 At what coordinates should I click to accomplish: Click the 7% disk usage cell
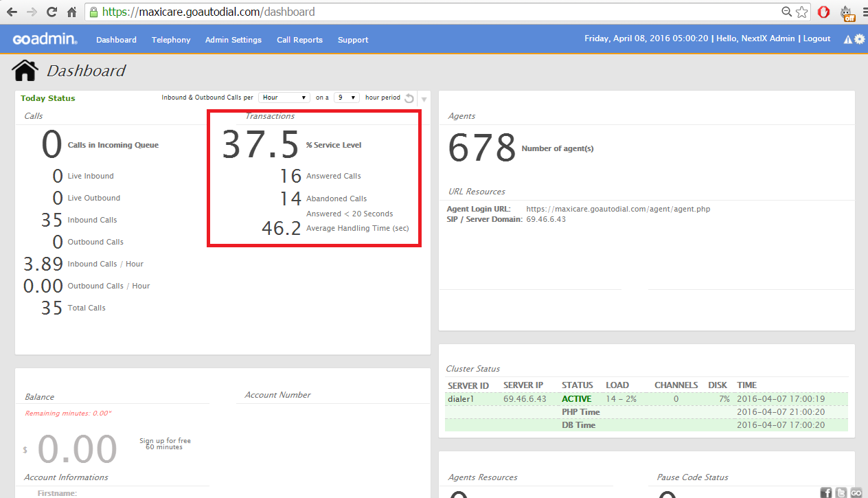(724, 398)
